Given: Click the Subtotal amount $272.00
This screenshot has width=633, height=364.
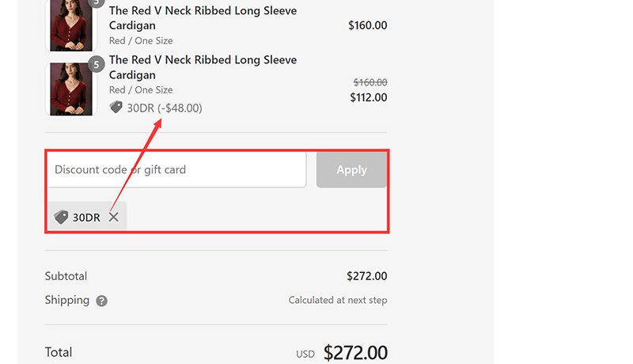Looking at the screenshot, I should pyautogui.click(x=366, y=276).
